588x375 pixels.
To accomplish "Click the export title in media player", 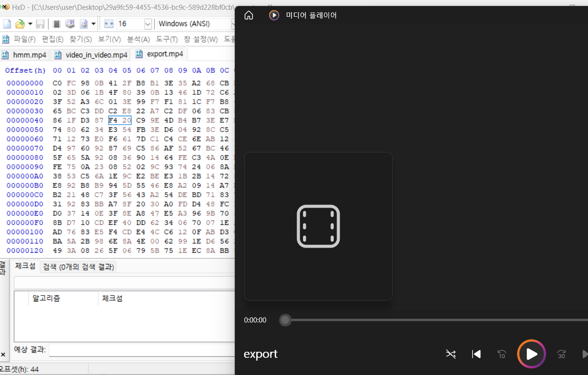I will point(261,354).
